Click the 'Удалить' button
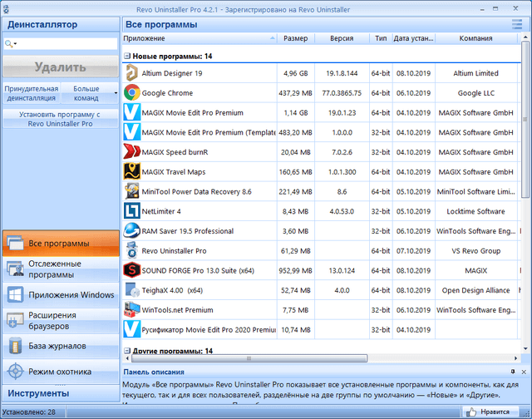 [x=60, y=67]
